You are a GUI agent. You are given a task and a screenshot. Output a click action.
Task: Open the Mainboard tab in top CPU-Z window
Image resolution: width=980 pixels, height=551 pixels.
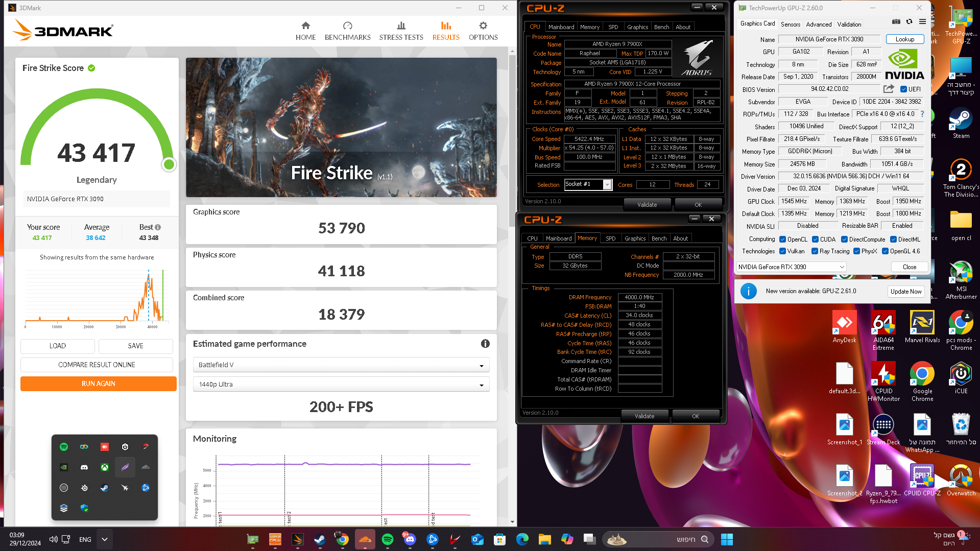pos(561,27)
